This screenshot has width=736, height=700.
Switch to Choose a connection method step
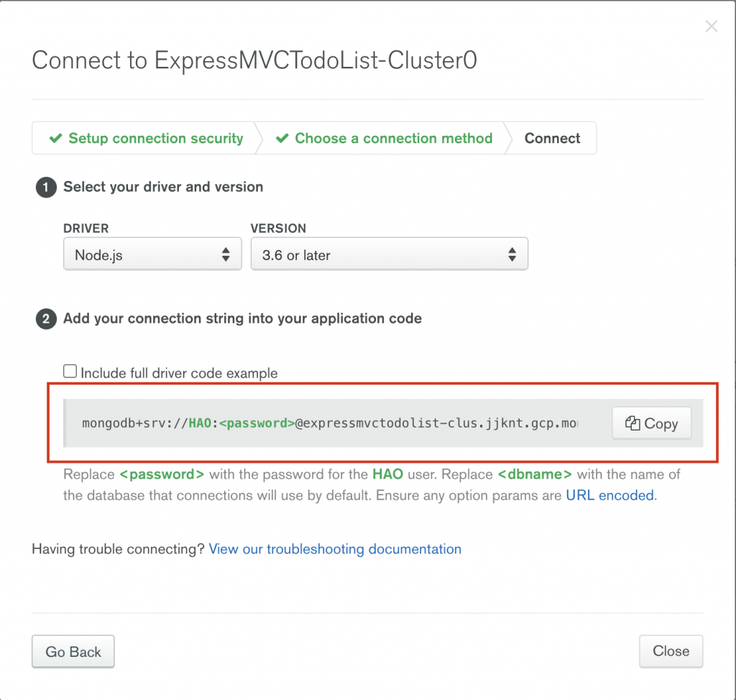coord(393,139)
